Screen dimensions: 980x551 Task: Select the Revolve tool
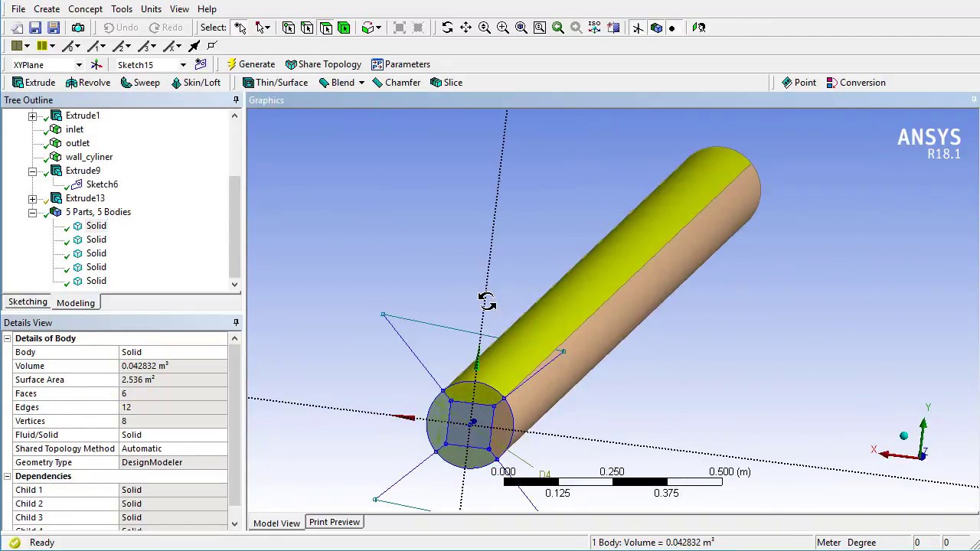pos(88,83)
